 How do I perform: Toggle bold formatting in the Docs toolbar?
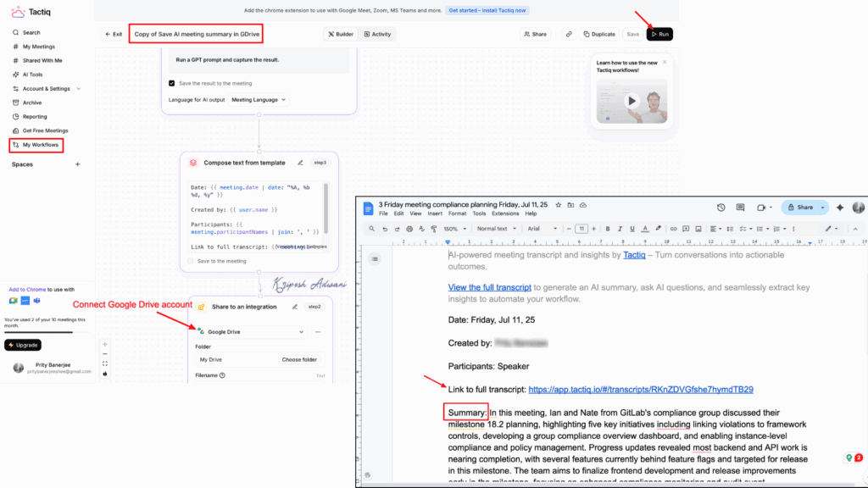pos(607,228)
